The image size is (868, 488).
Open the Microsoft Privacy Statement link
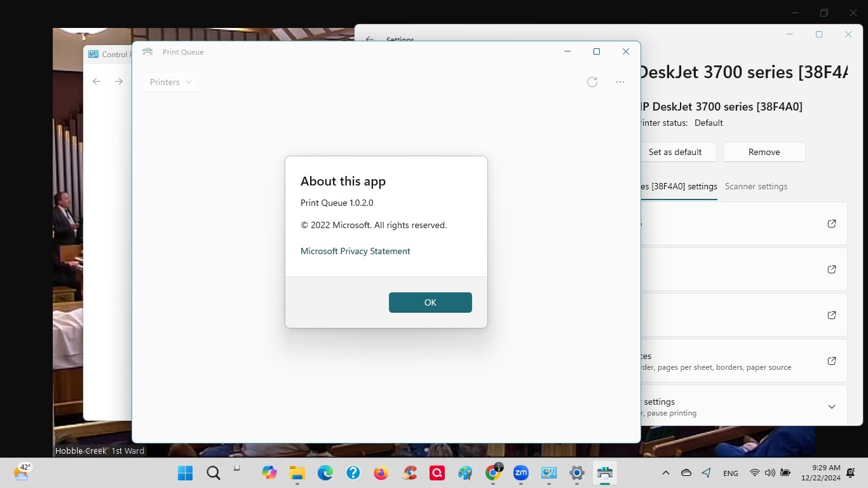point(355,251)
